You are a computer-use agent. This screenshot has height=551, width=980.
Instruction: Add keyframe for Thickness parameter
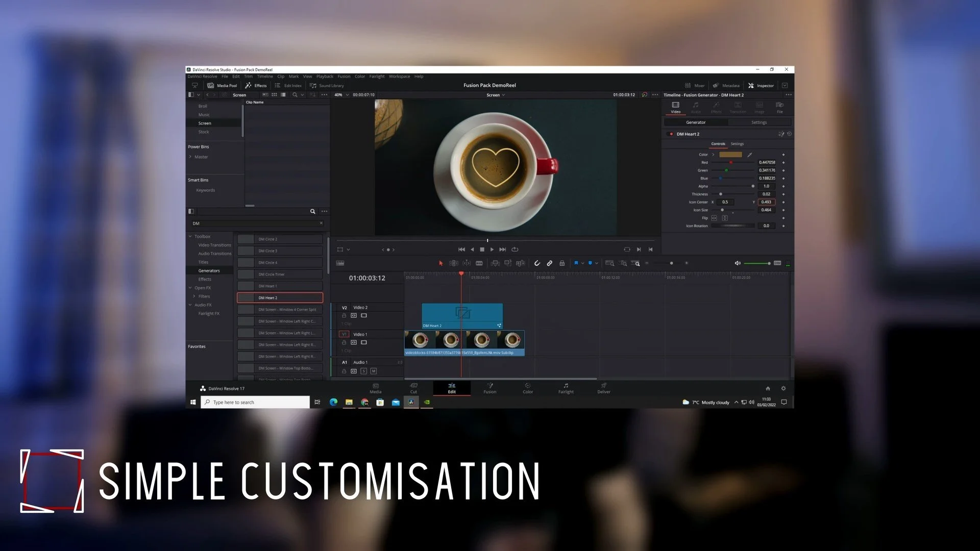pyautogui.click(x=783, y=194)
